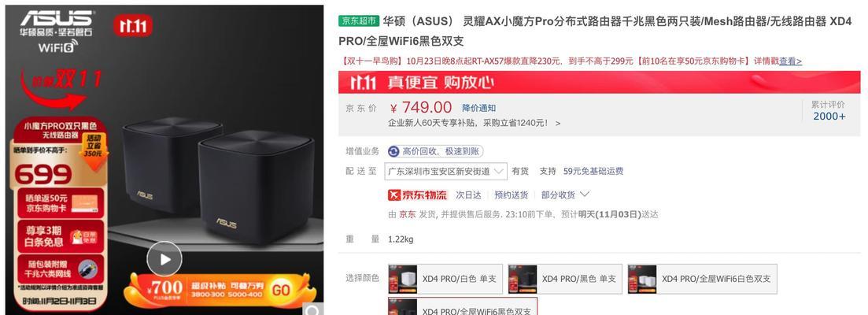Expand the enterprise subsidy arrow
Viewport: 868px width, 315px height.
pyautogui.click(x=558, y=124)
